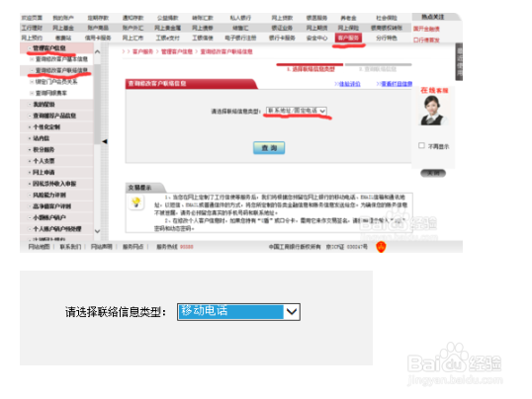The width and height of the screenshot is (532, 399).
Task: Open 银行卡服务 in navigation
Action: [282, 38]
